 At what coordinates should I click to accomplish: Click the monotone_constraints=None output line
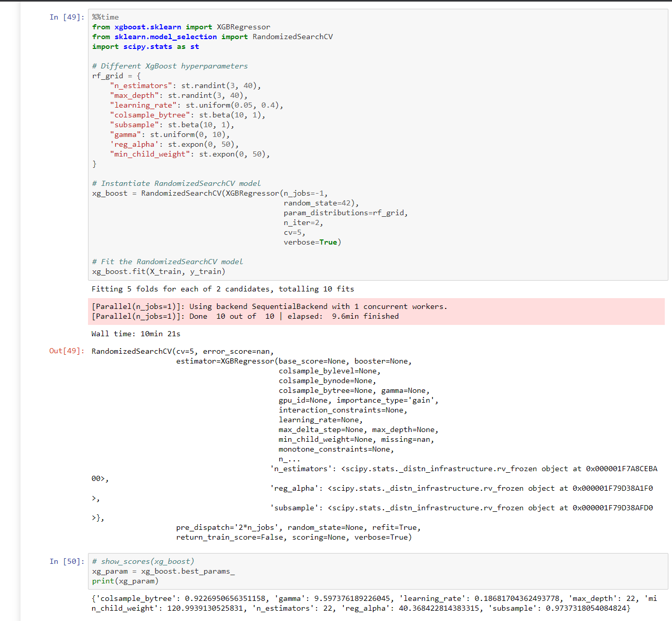[337, 449]
